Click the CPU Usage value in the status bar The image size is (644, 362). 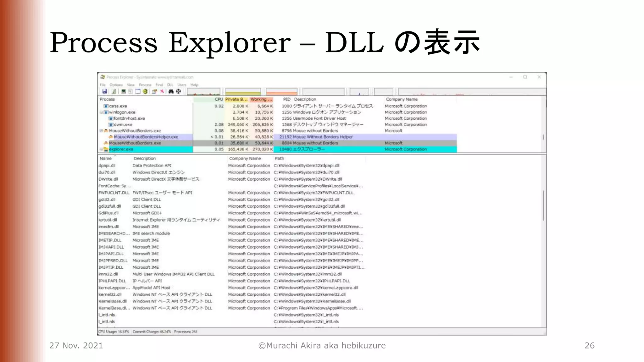[x=114, y=332]
